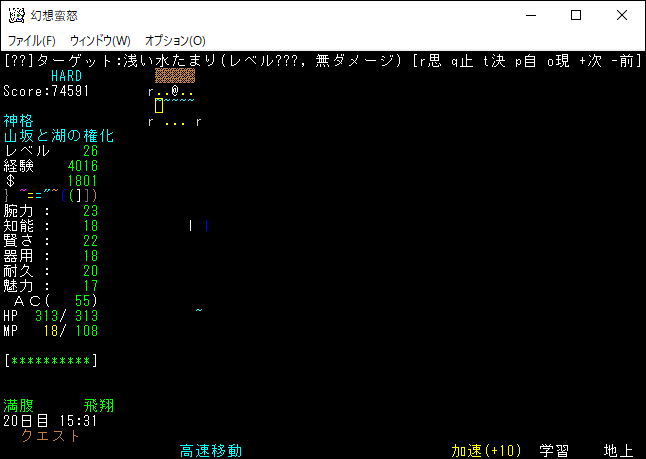Screen dimensions: 646x459
Task: Maximize the 幻想蛮怒 window
Action: tap(575, 15)
